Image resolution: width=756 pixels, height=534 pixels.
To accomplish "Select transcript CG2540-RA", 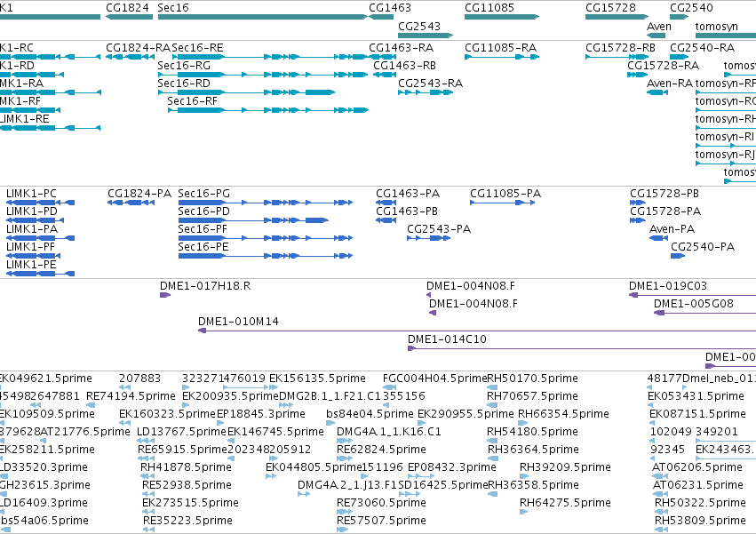I will [x=703, y=48].
